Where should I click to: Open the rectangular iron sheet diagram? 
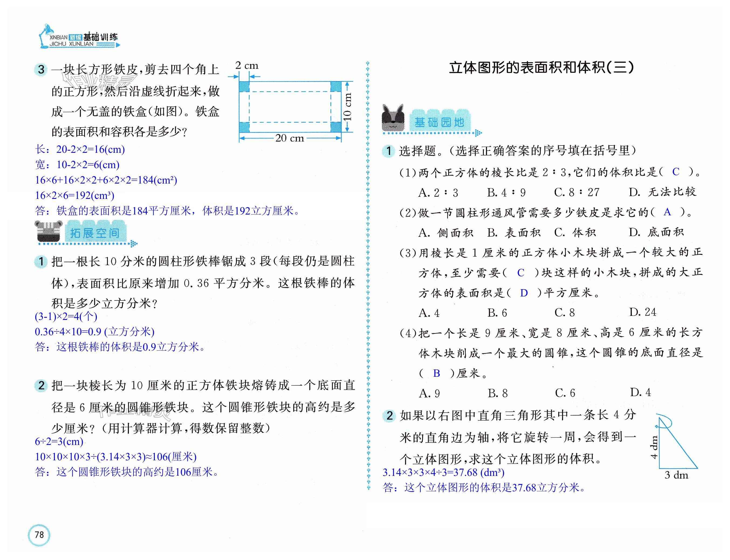[290, 107]
